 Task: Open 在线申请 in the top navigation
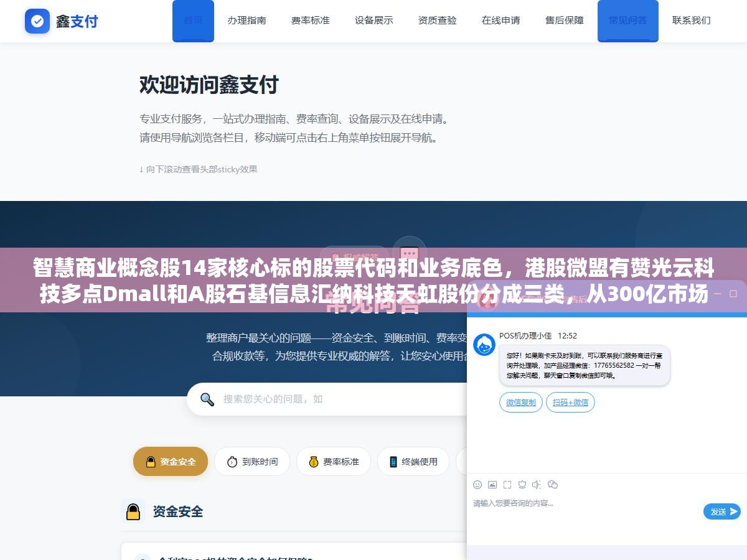[501, 21]
